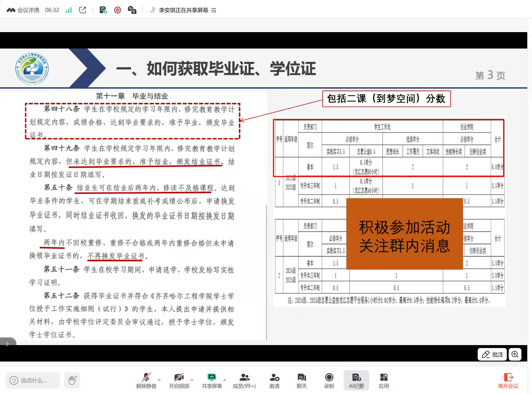
Task: Open the AI纪要 panel
Action: click(356, 381)
